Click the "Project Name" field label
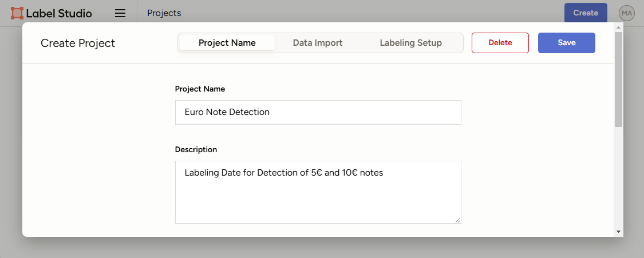This screenshot has height=258, width=644. [200, 89]
